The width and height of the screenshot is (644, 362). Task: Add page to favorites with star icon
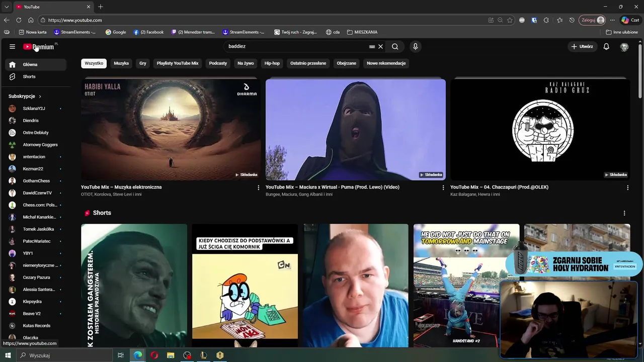pos(510,20)
